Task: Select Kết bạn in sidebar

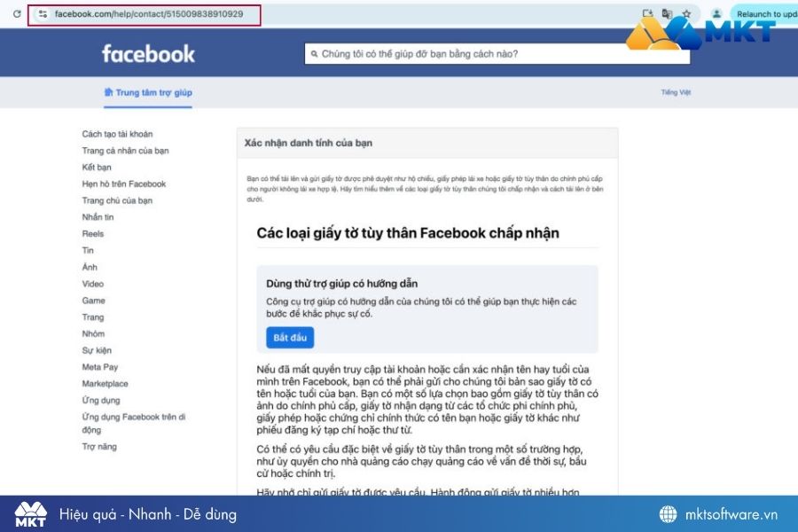Action: (96, 167)
